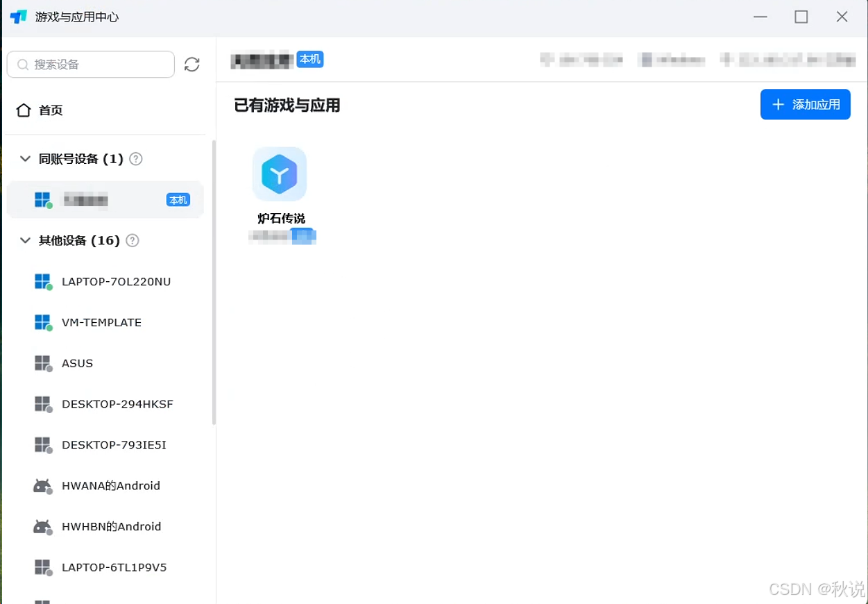868x604 pixels.
Task: Click the app logo in the title bar
Action: 17,17
